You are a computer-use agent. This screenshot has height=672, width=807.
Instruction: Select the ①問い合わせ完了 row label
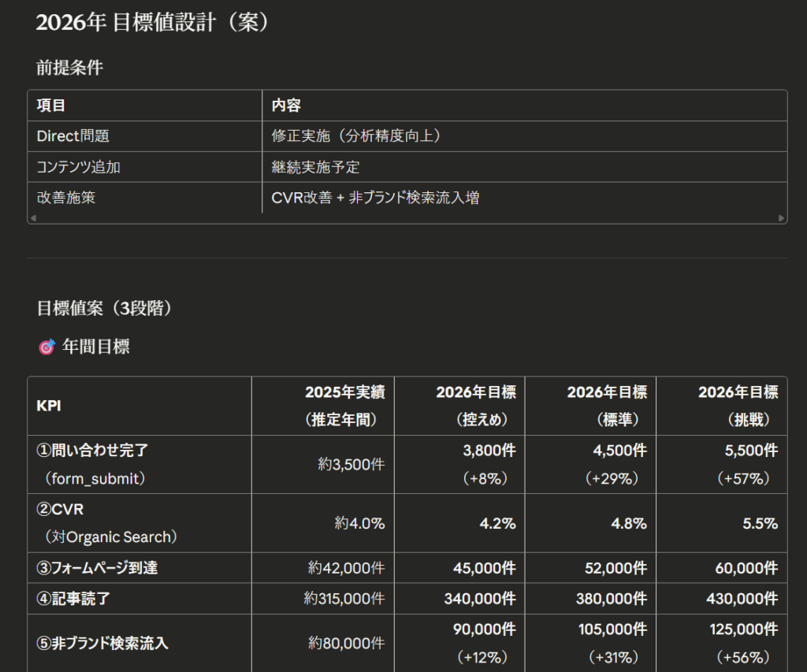[93, 451]
